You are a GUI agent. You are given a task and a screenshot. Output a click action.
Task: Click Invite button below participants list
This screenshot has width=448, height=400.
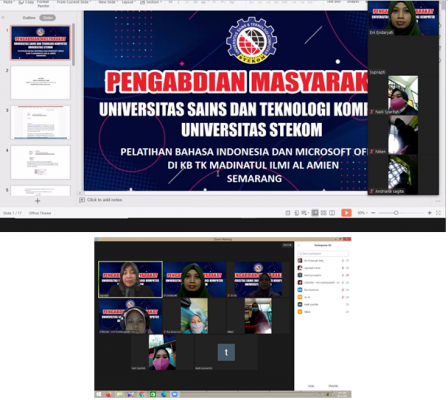[x=311, y=386]
